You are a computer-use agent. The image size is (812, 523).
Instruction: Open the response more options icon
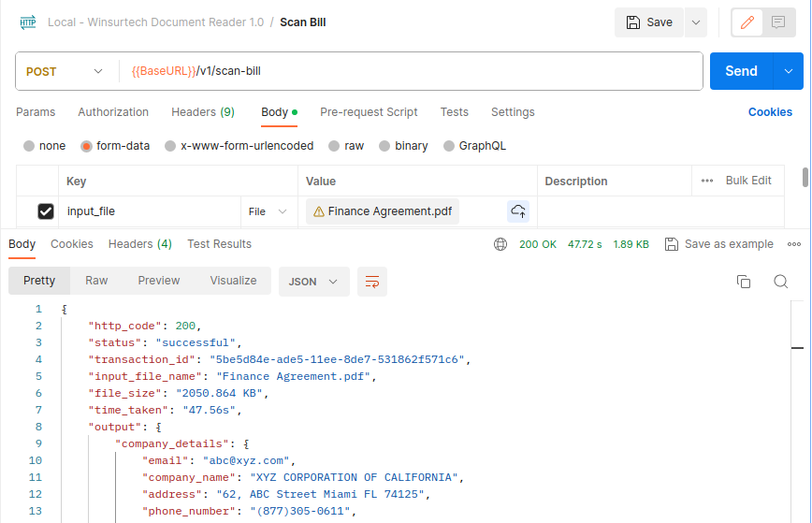(794, 244)
